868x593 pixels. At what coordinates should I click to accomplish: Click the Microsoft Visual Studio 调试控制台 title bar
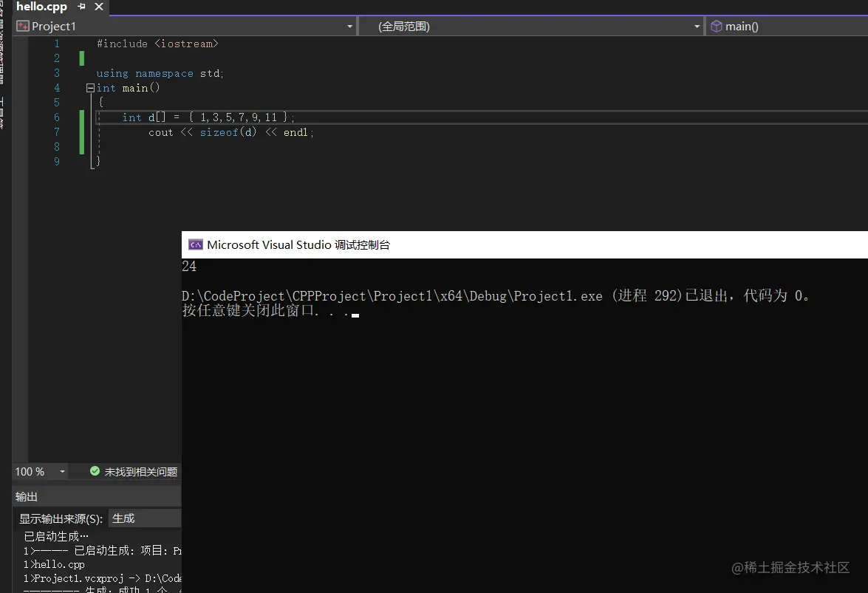click(x=524, y=244)
